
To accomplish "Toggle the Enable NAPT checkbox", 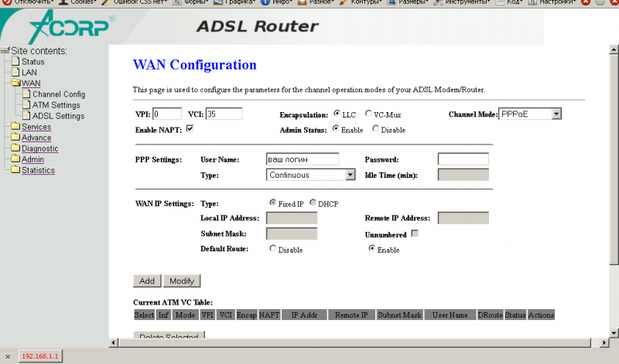I will pos(189,129).
